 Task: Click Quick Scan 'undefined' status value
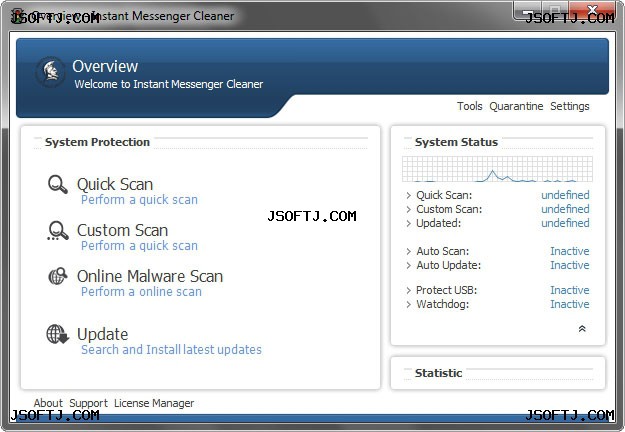[565, 195]
